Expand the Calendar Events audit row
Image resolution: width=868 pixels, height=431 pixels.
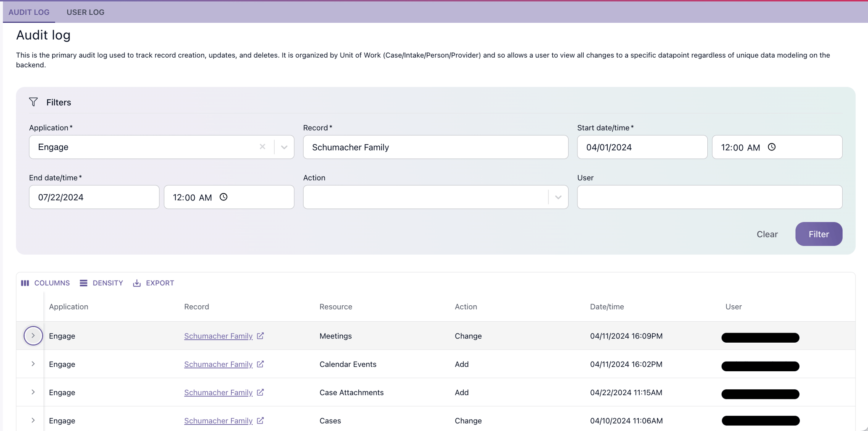pyautogui.click(x=33, y=364)
